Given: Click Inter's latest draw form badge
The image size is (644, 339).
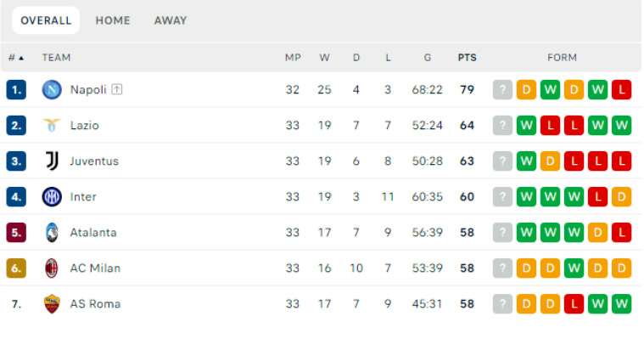Looking at the screenshot, I should 621,196.
